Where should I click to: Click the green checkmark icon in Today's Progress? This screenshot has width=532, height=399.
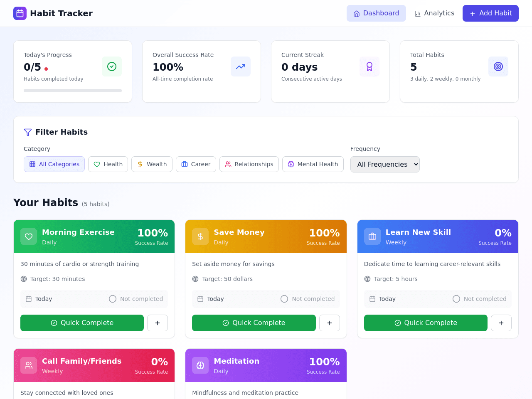(x=112, y=66)
